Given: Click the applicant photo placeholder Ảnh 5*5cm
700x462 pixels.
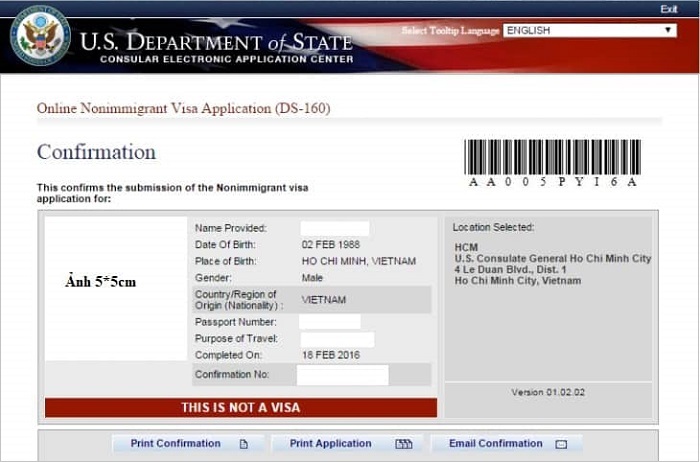Looking at the screenshot, I should tap(116, 289).
